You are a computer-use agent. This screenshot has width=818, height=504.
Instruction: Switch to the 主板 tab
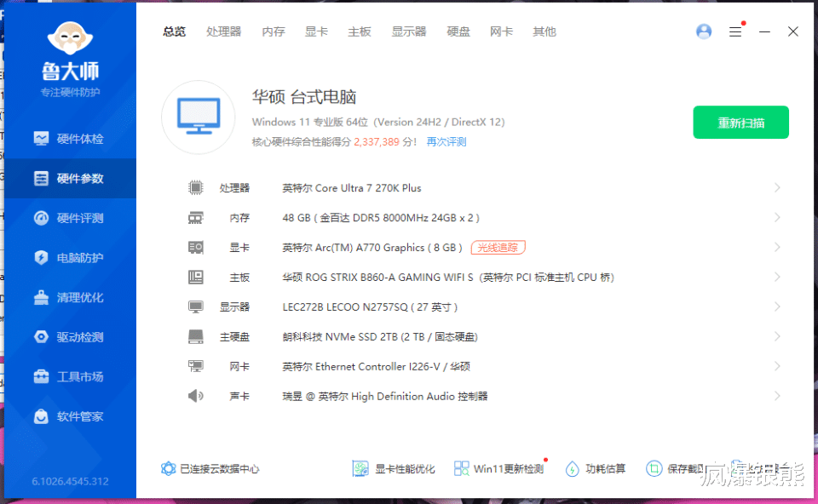click(360, 31)
